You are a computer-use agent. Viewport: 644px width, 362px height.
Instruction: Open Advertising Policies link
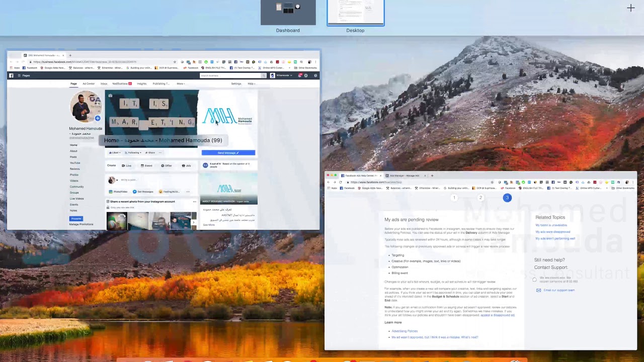click(x=405, y=331)
